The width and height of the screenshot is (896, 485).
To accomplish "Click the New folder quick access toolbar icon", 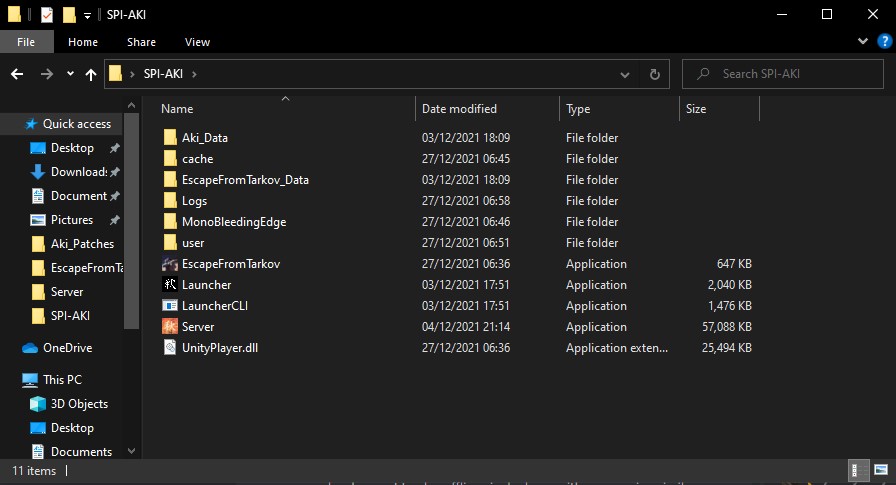I will pyautogui.click(x=69, y=15).
